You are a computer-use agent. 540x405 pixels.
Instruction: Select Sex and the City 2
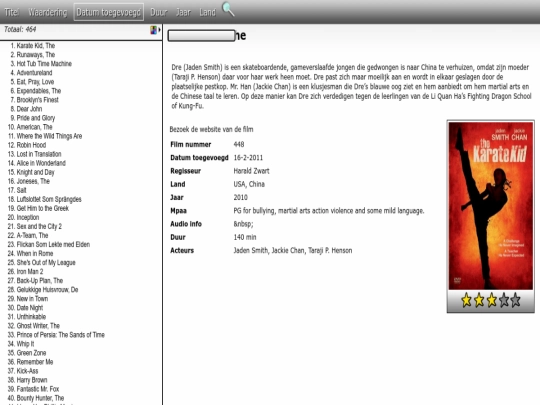coord(39,226)
